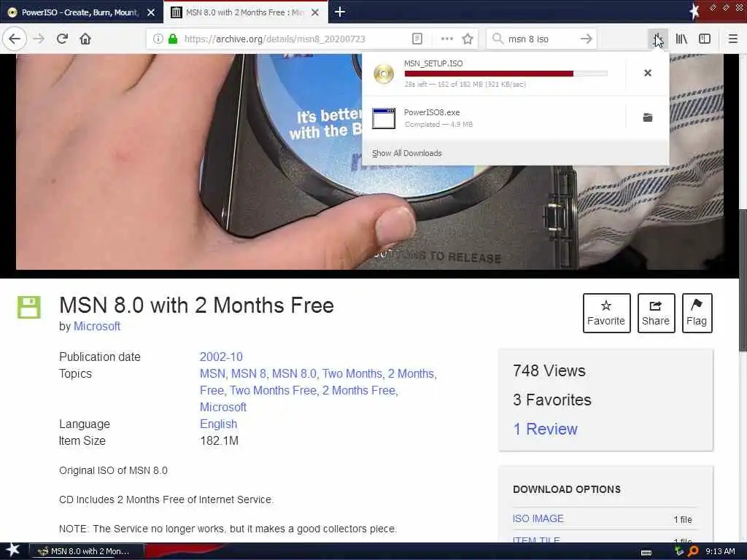This screenshot has width=747, height=560.
Task: Open the Two Months topic link
Action: click(x=352, y=373)
